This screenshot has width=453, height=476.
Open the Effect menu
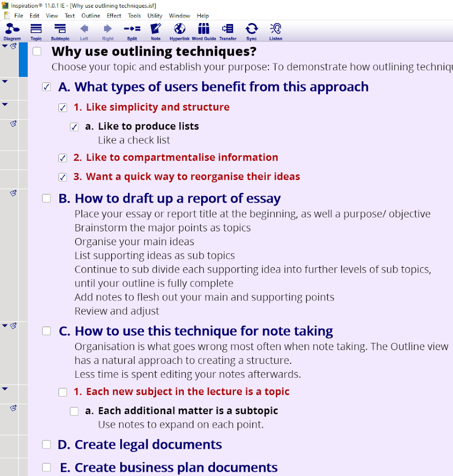[114, 16]
